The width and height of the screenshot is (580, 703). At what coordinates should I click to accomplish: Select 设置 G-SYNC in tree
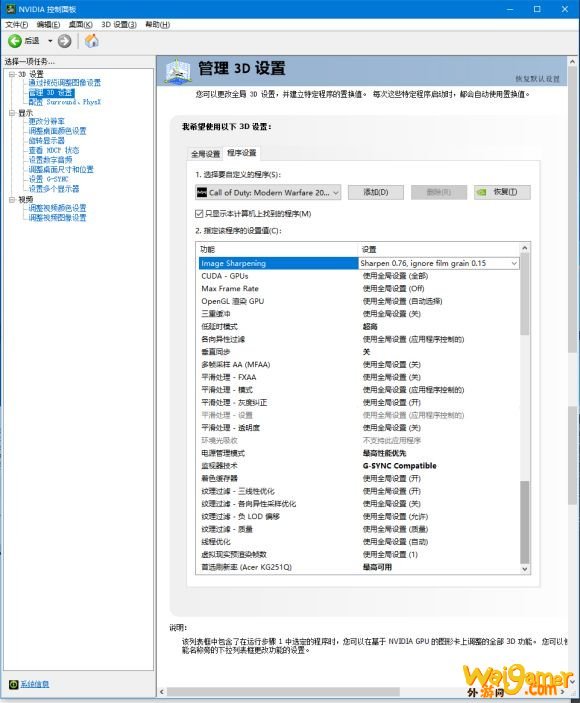[48, 179]
